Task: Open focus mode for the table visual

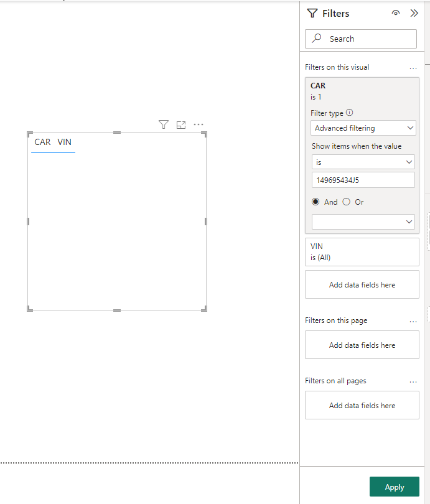Action: coord(181,124)
